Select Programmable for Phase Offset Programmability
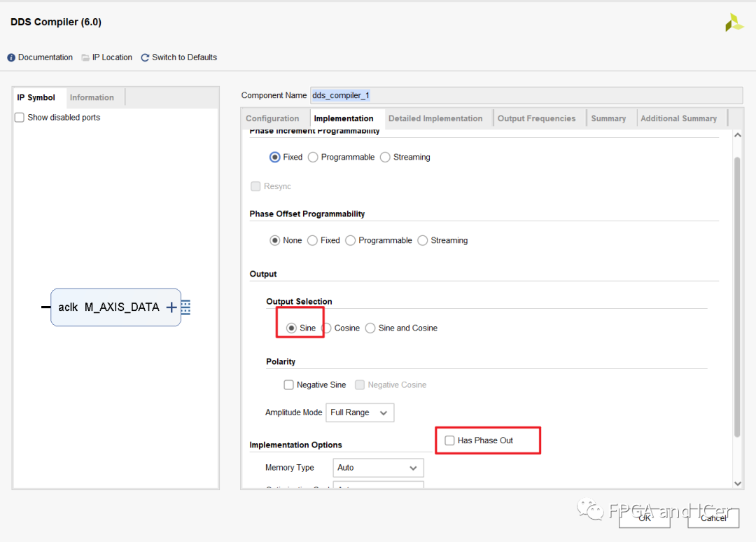Screen dimensions: 756x542 point(351,240)
